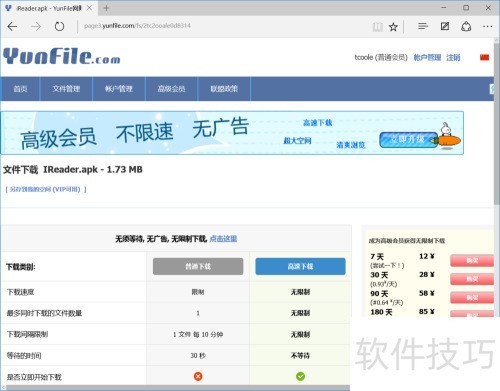Click the '85 ¥' price text
500x391 pixels.
[427, 312]
